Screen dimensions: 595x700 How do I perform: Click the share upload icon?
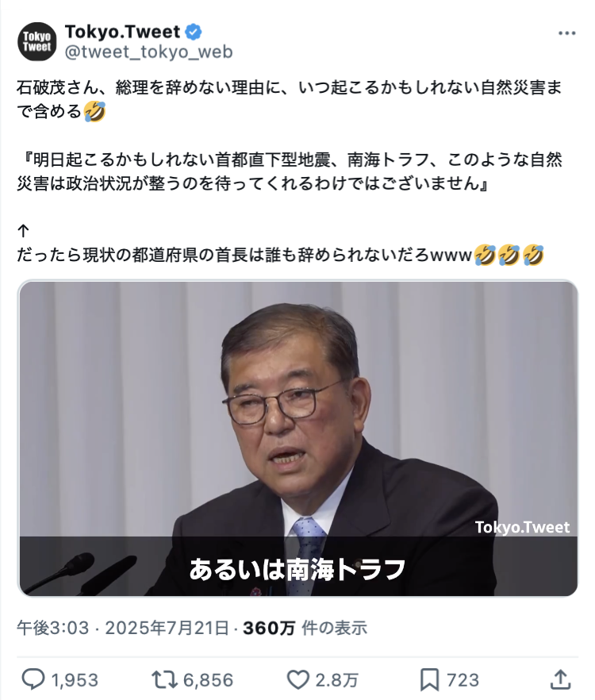[x=560, y=679]
